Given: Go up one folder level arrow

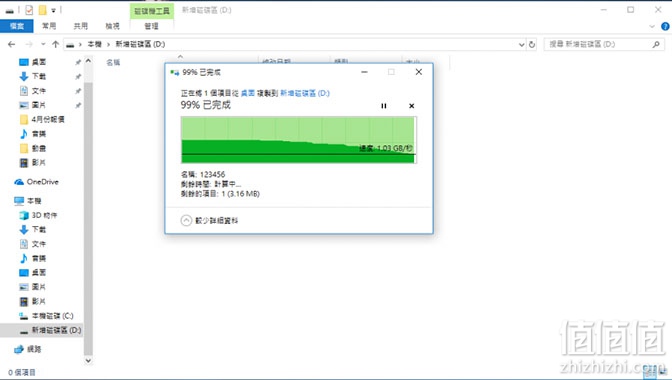Looking at the screenshot, I should [x=55, y=44].
